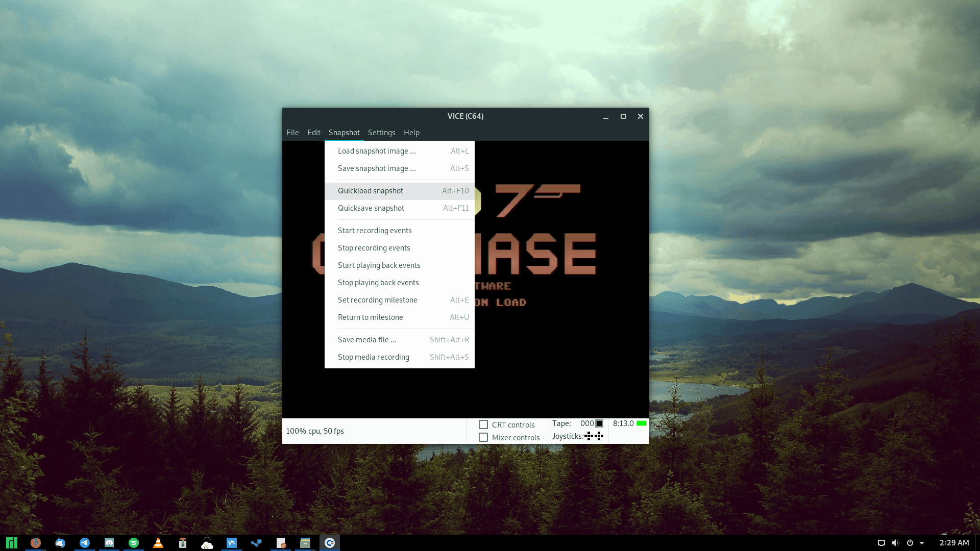This screenshot has height=551, width=980.
Task: Enable the Mixer controls checkbox
Action: tap(483, 437)
